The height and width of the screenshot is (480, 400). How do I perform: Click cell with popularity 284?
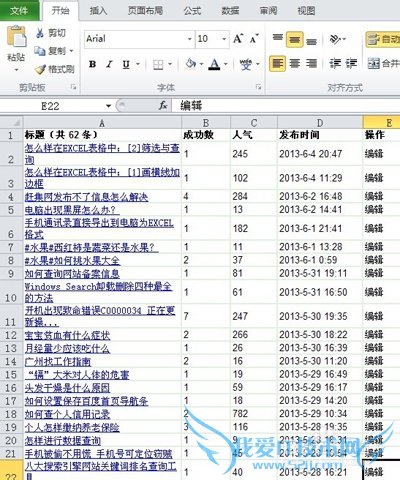pyautogui.click(x=254, y=196)
